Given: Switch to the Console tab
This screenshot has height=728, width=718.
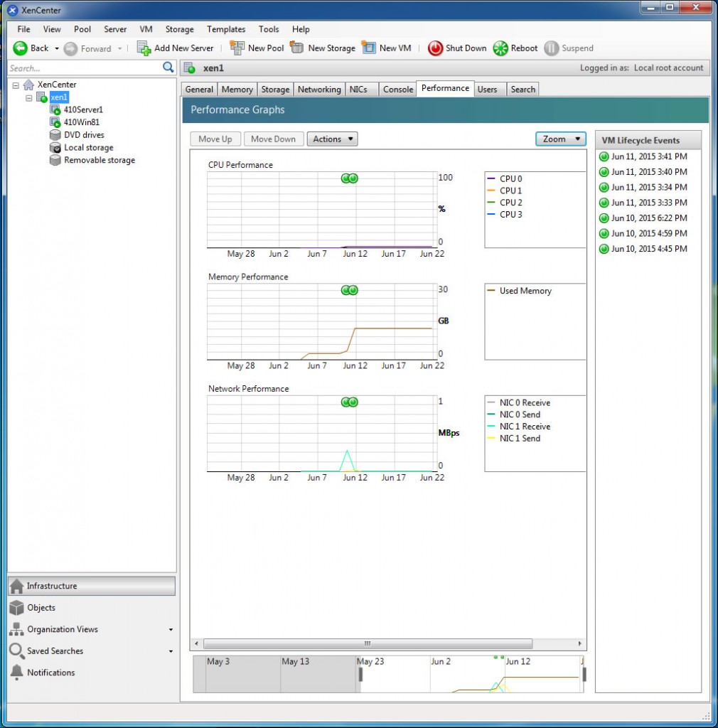Looking at the screenshot, I should 397,89.
